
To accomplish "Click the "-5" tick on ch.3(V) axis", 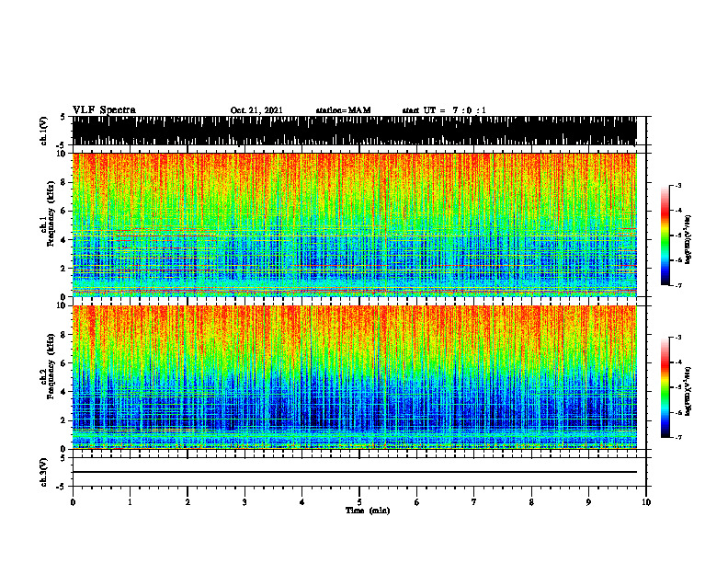I will [61, 487].
